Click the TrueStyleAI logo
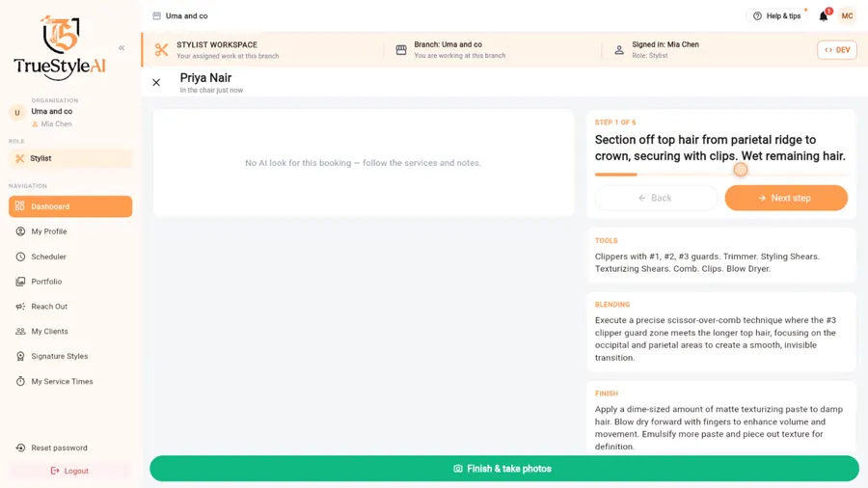The width and height of the screenshot is (868, 488). [x=60, y=47]
